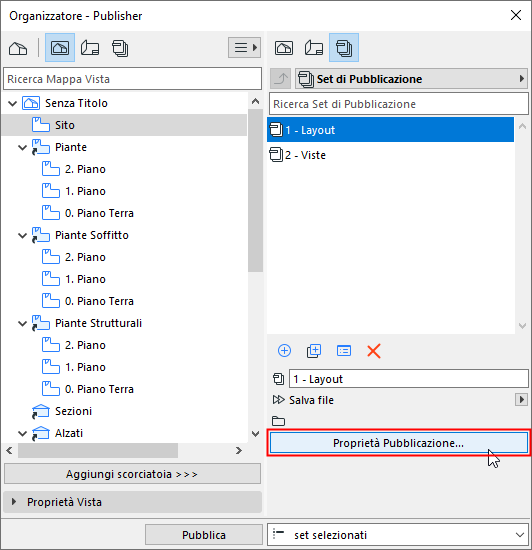Collapse the Piante Soffitto folder
The height and width of the screenshot is (550, 532).
tap(22, 235)
